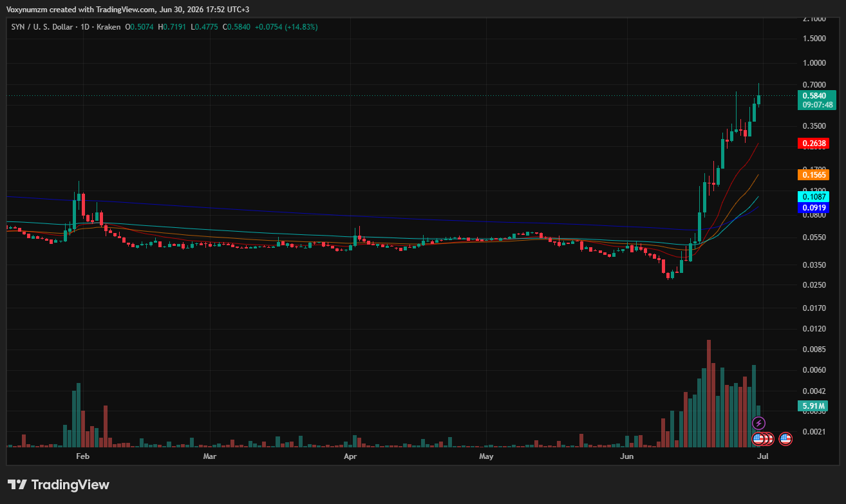Click the 1.0000 price scale value

814,63
